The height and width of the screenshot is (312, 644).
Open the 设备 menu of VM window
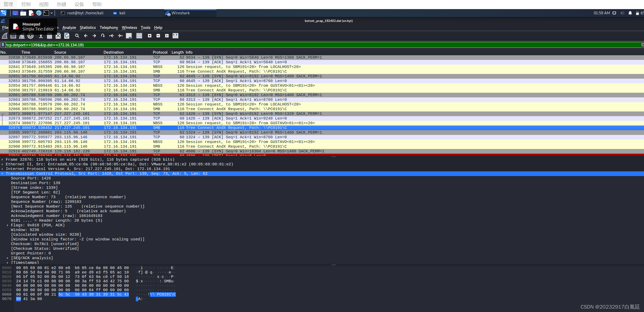tap(79, 4)
